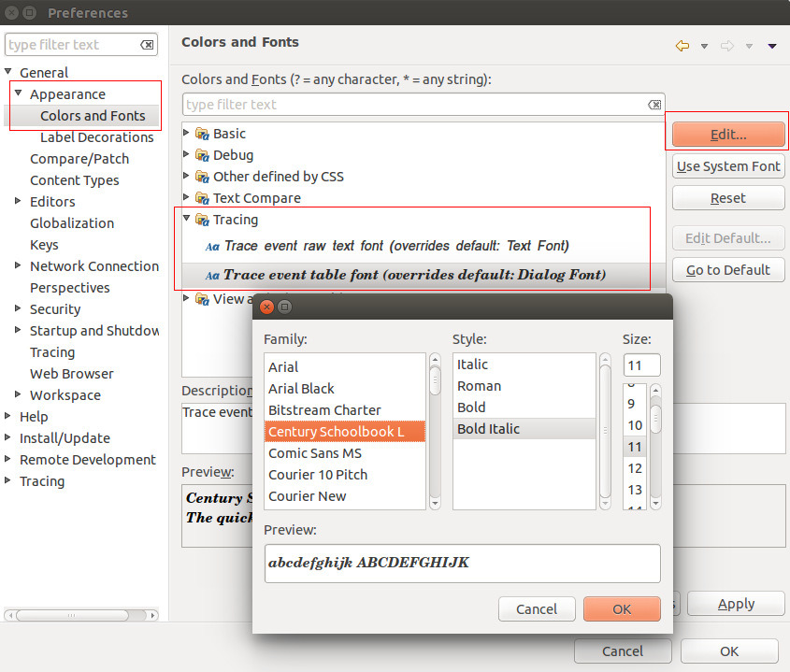Screen dimensions: 790x672
Task: Click the Debug category folder icon
Action: pyautogui.click(x=201, y=154)
